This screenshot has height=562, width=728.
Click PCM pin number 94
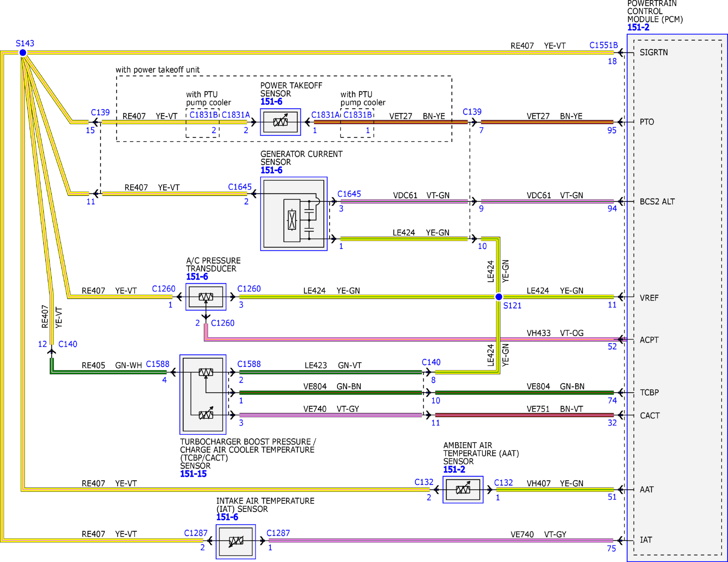point(612,209)
